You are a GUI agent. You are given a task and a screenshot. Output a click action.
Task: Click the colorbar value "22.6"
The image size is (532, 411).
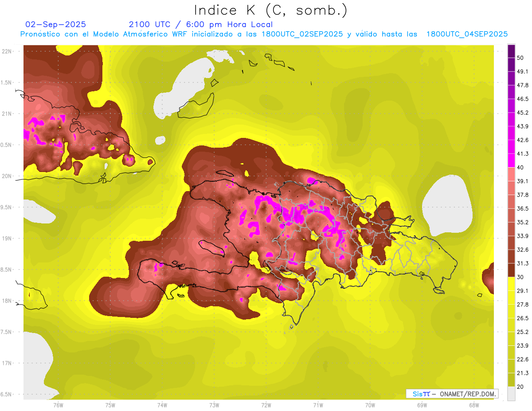pos(523,359)
